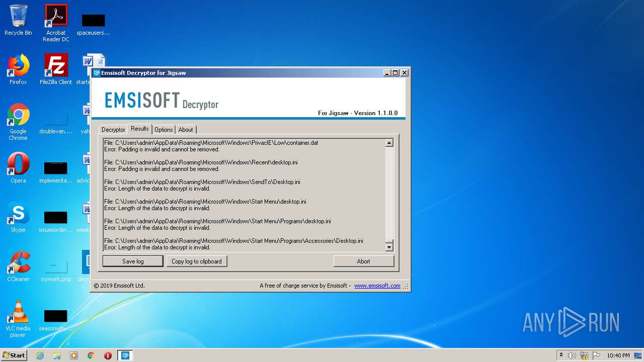Click the log scrollbar down arrow
Image resolution: width=644 pixels, height=362 pixels.
(x=389, y=247)
